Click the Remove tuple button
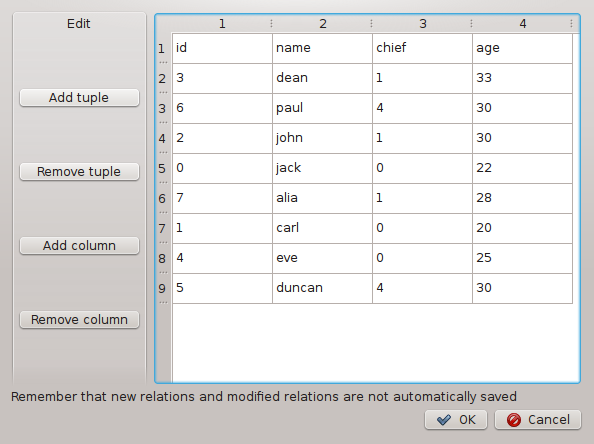 (79, 172)
